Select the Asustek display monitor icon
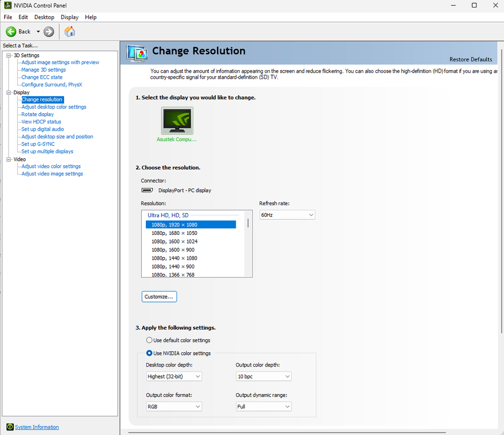Screen dimensions: 504x435 177,120
